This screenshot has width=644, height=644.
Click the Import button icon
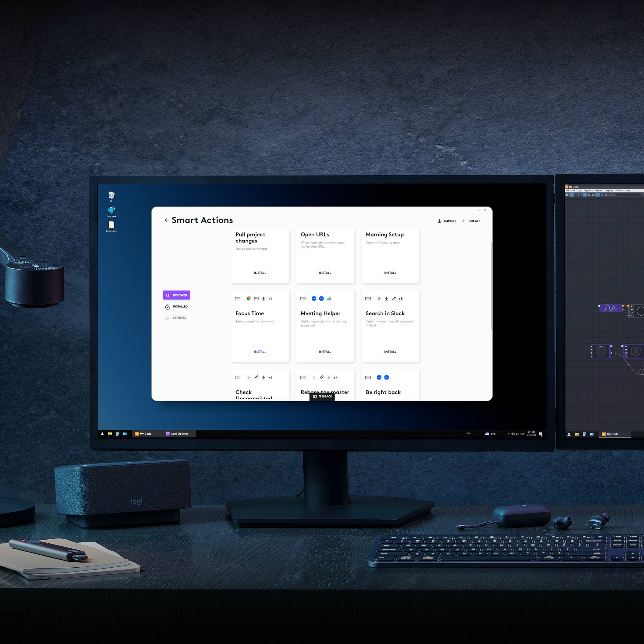(x=439, y=221)
